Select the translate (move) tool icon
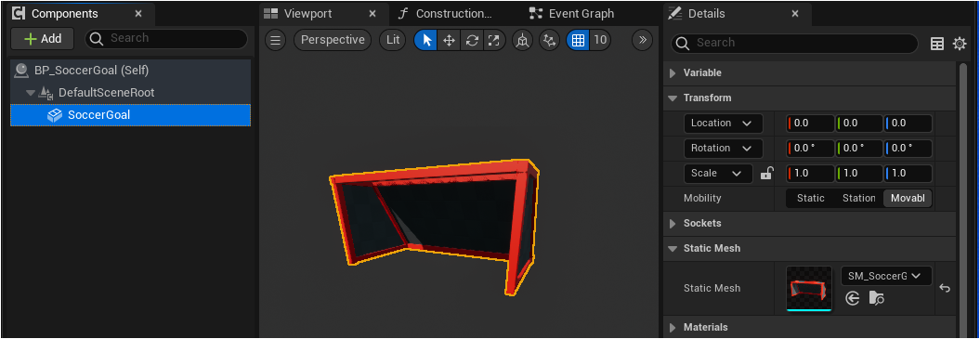 point(449,40)
